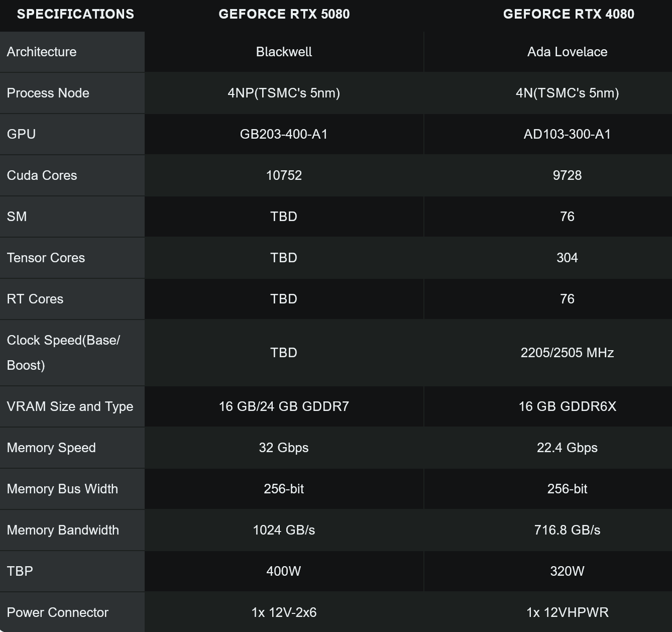The height and width of the screenshot is (632, 672).
Task: Select the 9728 Cuda Cores value
Action: click(567, 175)
